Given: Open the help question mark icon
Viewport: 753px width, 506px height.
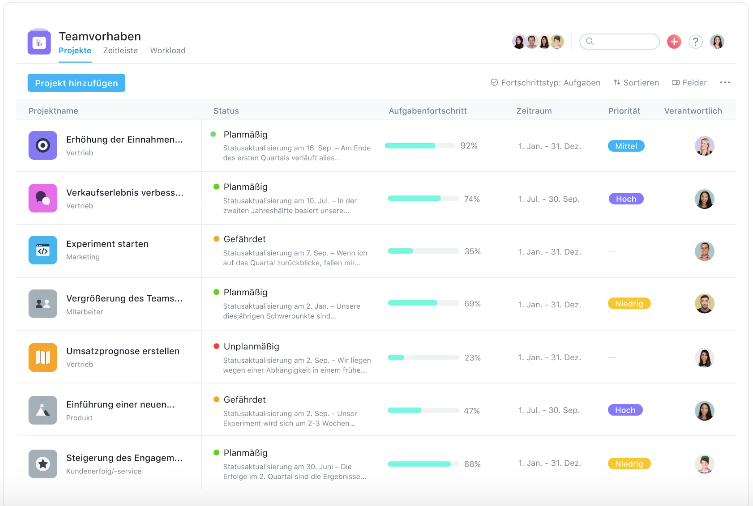Looking at the screenshot, I should point(696,42).
